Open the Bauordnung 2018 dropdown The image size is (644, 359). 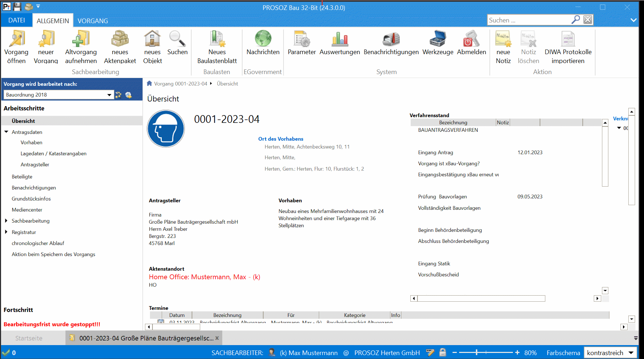[x=59, y=95]
